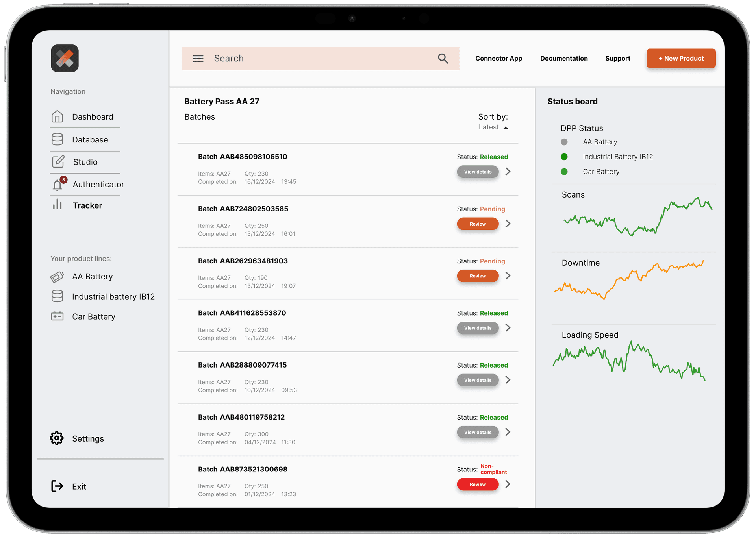Click the Batch AAB873521300698 title
This screenshot has width=756, height=538.
(x=243, y=469)
